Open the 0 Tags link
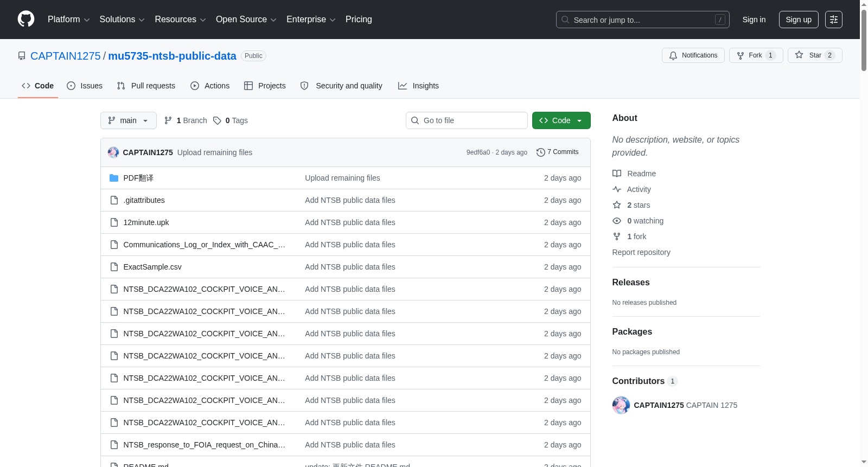The width and height of the screenshot is (868, 467). [x=231, y=120]
